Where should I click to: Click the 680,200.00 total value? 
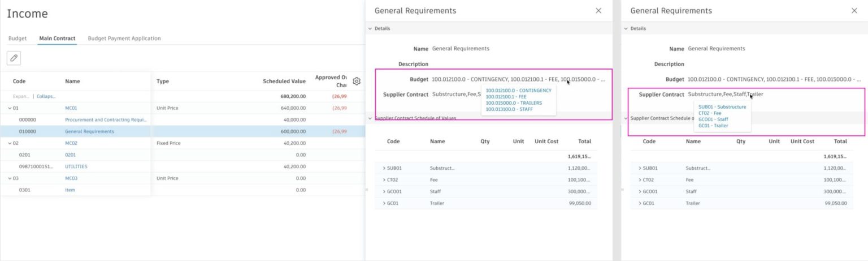click(x=293, y=96)
